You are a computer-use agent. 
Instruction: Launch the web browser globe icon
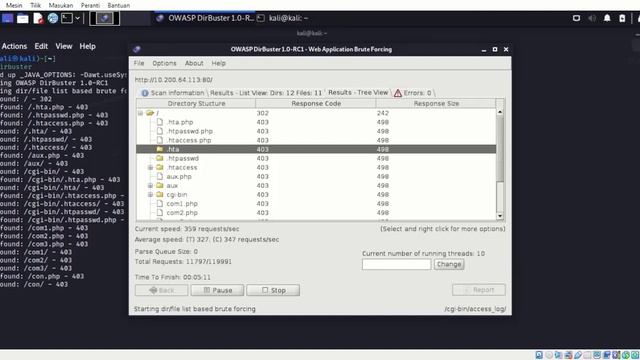tap(53, 18)
